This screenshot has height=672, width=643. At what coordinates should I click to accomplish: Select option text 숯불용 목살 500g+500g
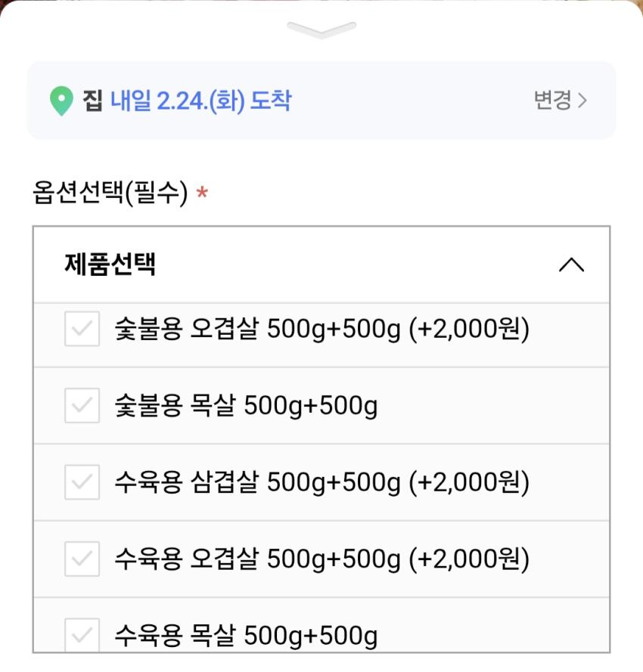point(246,407)
